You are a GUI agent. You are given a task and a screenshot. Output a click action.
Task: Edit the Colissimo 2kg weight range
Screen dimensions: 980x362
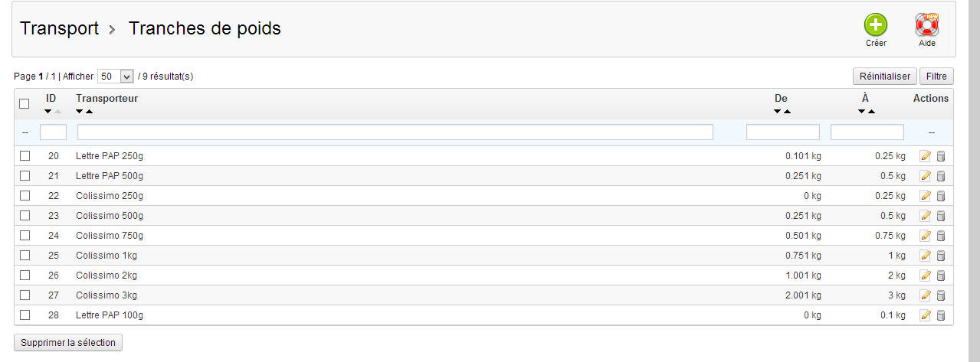click(x=926, y=276)
